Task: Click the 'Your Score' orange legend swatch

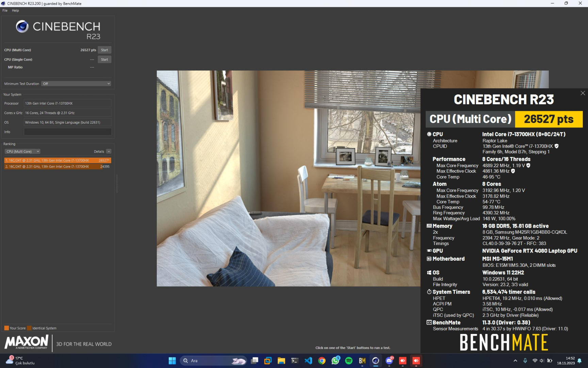Action: 6,328
